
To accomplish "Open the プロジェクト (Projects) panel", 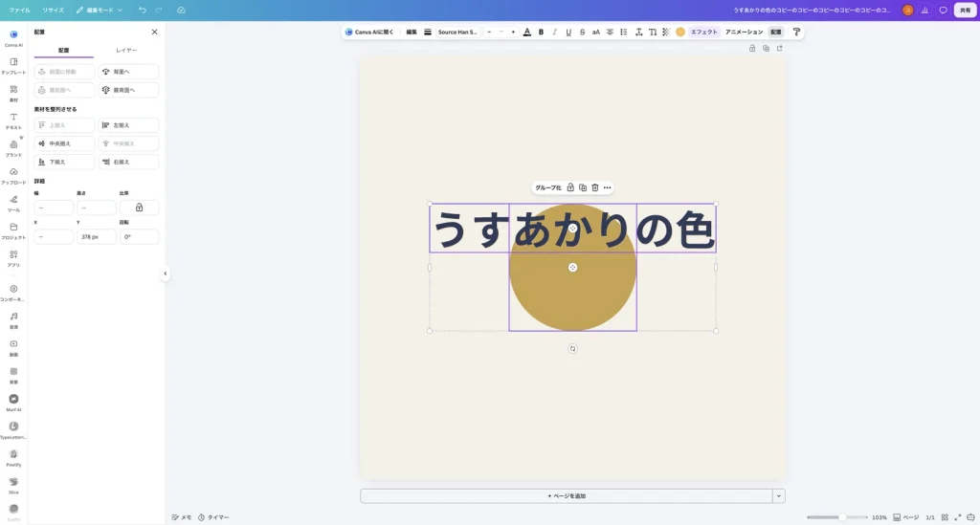I will [x=13, y=230].
